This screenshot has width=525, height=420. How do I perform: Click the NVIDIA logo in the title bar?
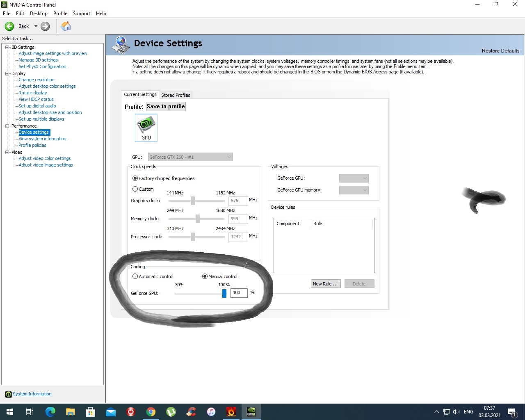point(5,5)
